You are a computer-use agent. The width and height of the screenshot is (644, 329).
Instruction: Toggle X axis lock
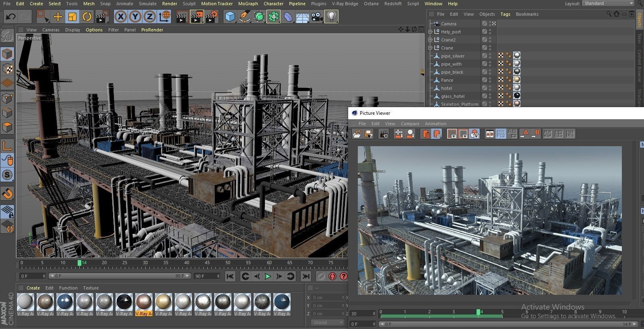coord(121,17)
